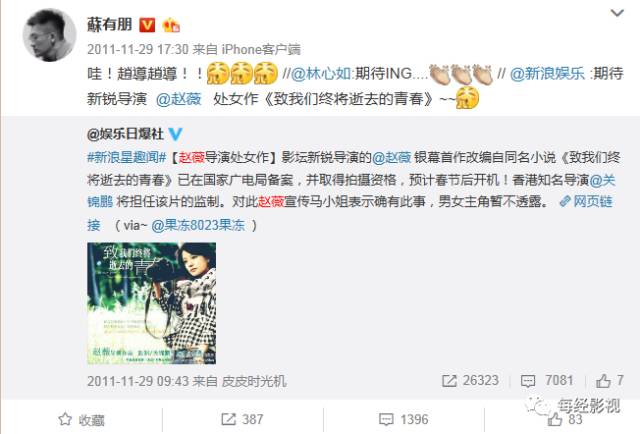Viewport: 640px width, 434px height.
Task: Click the 收藏 star favorite button
Action: pos(81,420)
